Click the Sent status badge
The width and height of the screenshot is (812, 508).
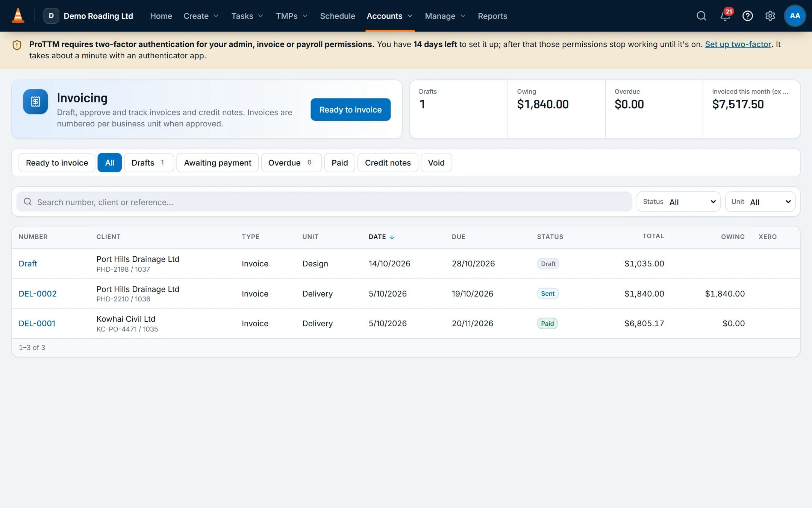[x=547, y=294]
